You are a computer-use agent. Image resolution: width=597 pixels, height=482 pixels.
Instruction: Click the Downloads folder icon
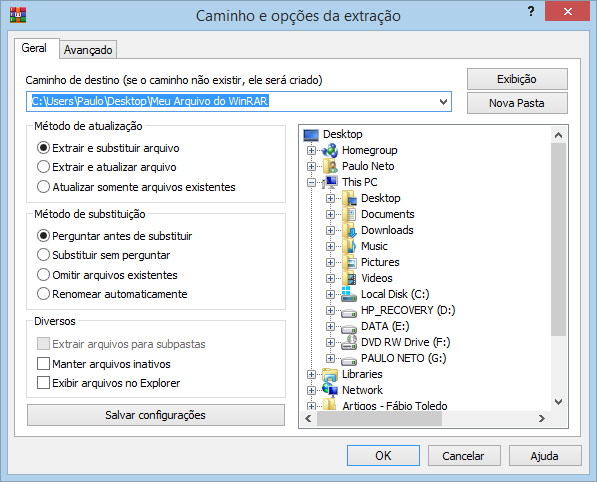pos(349,230)
